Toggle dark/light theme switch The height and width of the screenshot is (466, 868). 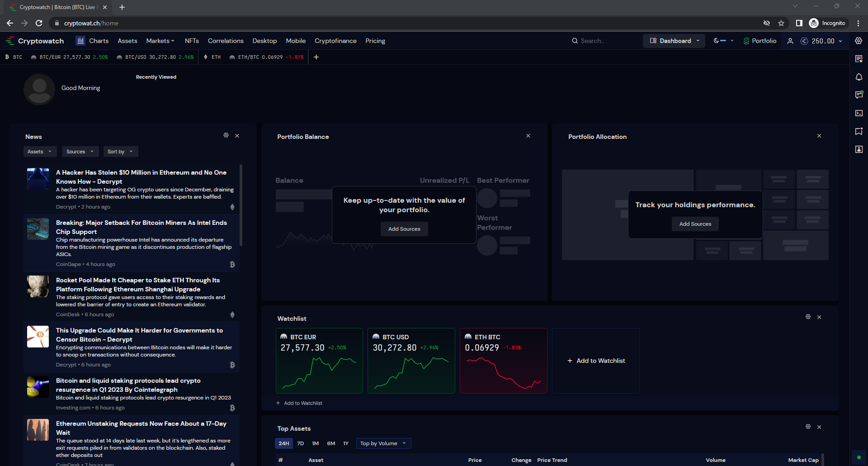point(720,41)
